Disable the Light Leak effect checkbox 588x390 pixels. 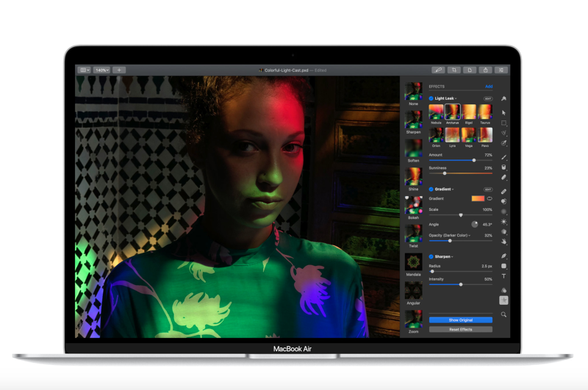click(x=431, y=98)
